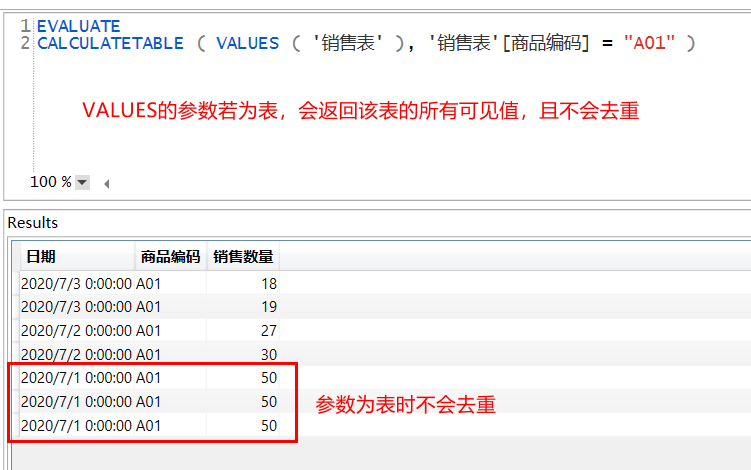The image size is (751, 470).
Task: Sort by the 日期 column header
Action: pos(77,257)
